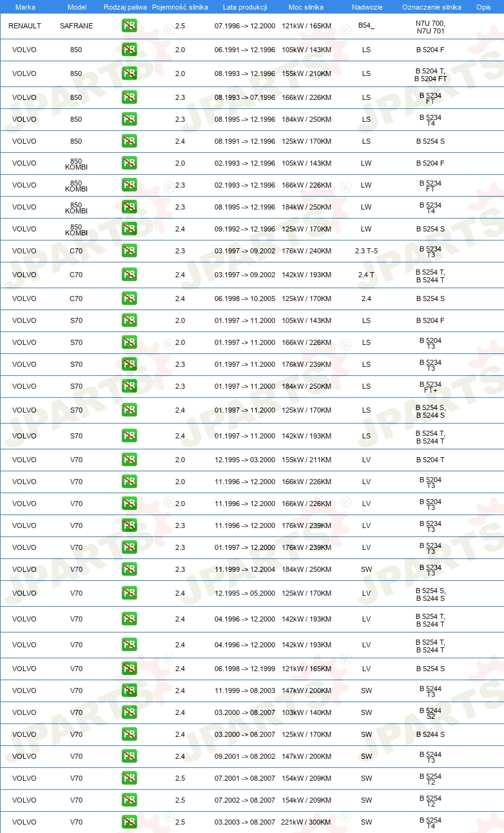Click the 2.4 T body cell
This screenshot has width=504, height=833.
click(x=366, y=275)
